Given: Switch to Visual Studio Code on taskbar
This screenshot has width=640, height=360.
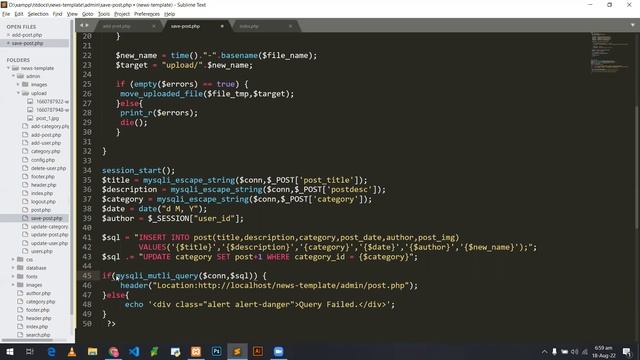Looking at the screenshot, I should pyautogui.click(x=134, y=351).
